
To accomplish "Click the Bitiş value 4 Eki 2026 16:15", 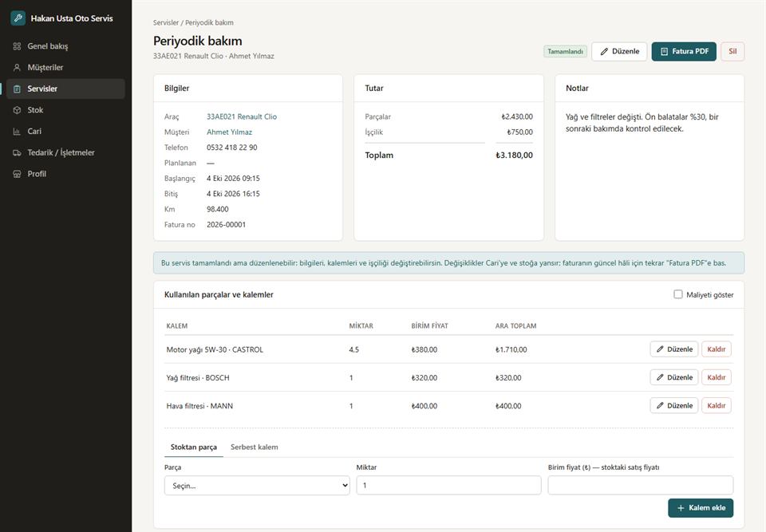I will 233,194.
